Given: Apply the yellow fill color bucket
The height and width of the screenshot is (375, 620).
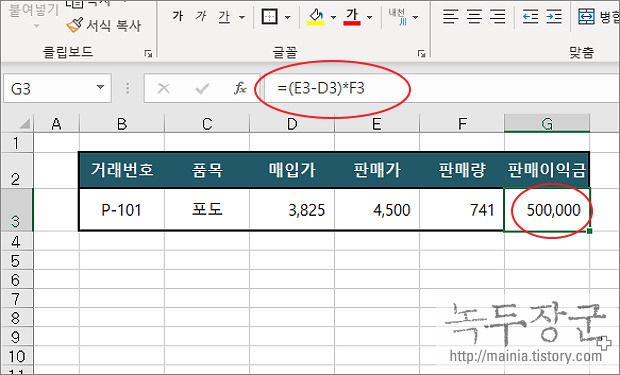Looking at the screenshot, I should point(316,17).
